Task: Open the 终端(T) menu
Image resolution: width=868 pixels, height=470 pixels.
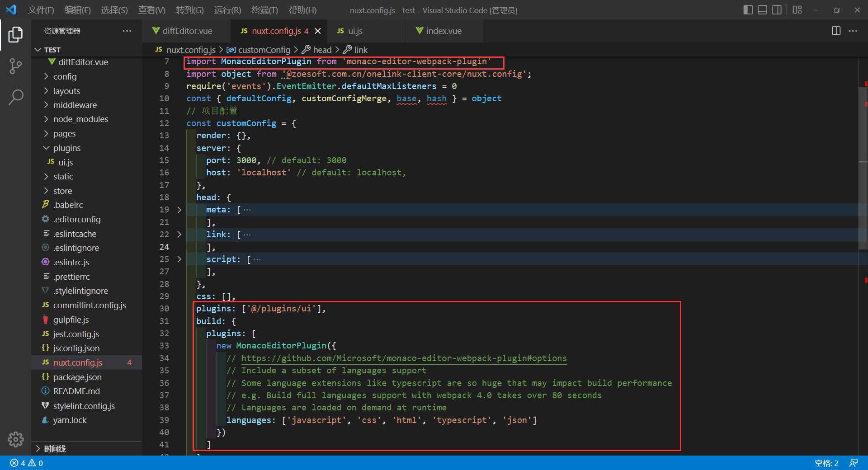Action: click(265, 10)
